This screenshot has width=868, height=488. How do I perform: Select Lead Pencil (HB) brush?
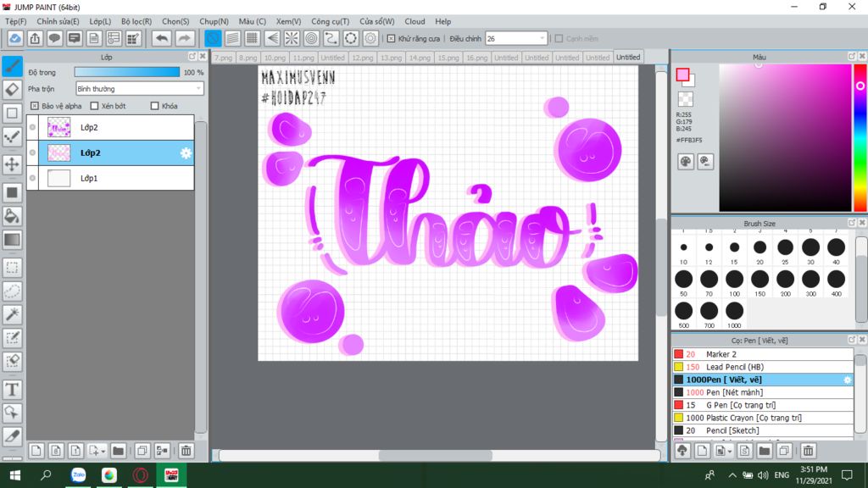[x=763, y=367]
